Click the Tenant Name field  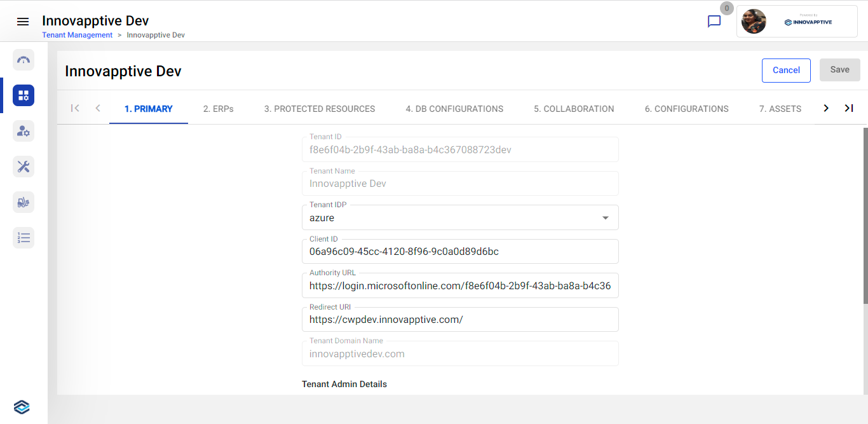click(x=460, y=183)
